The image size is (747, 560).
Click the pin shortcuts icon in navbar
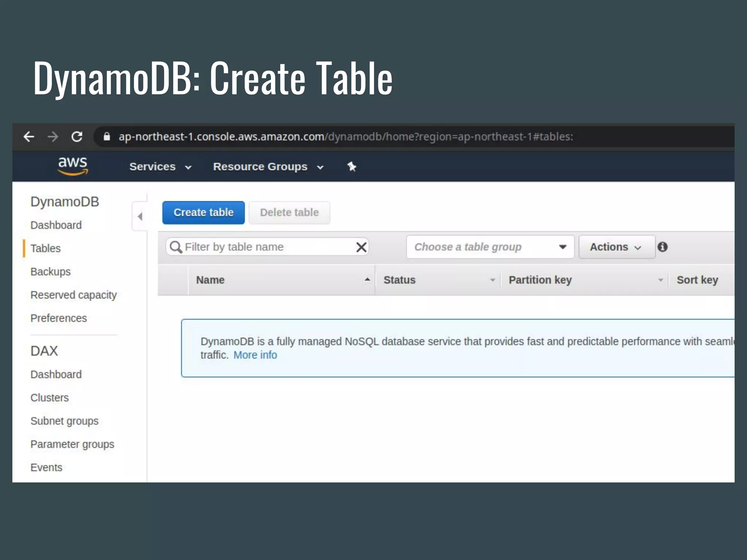click(x=352, y=167)
